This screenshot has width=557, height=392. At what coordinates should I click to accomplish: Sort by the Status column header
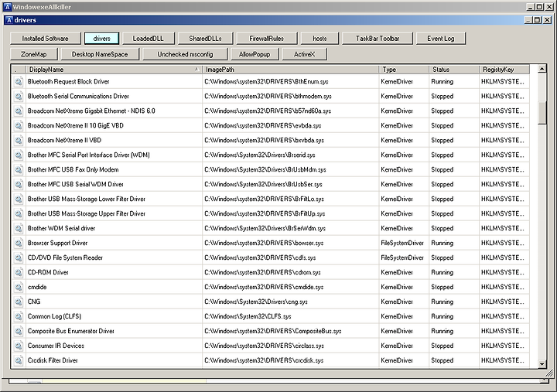(453, 70)
